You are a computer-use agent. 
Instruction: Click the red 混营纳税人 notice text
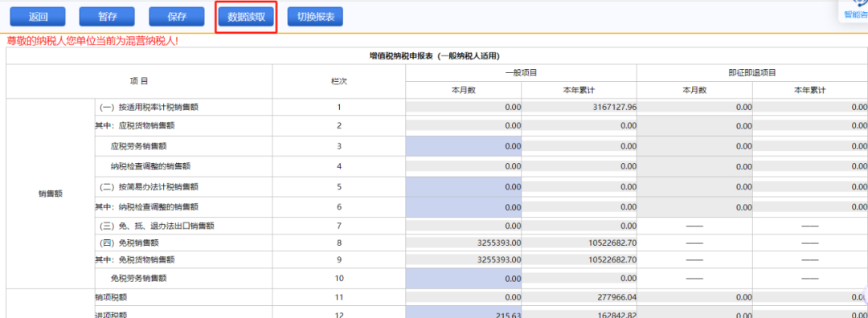click(x=92, y=41)
